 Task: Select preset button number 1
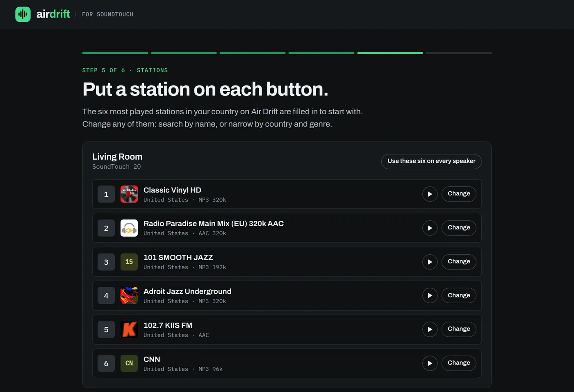point(106,194)
